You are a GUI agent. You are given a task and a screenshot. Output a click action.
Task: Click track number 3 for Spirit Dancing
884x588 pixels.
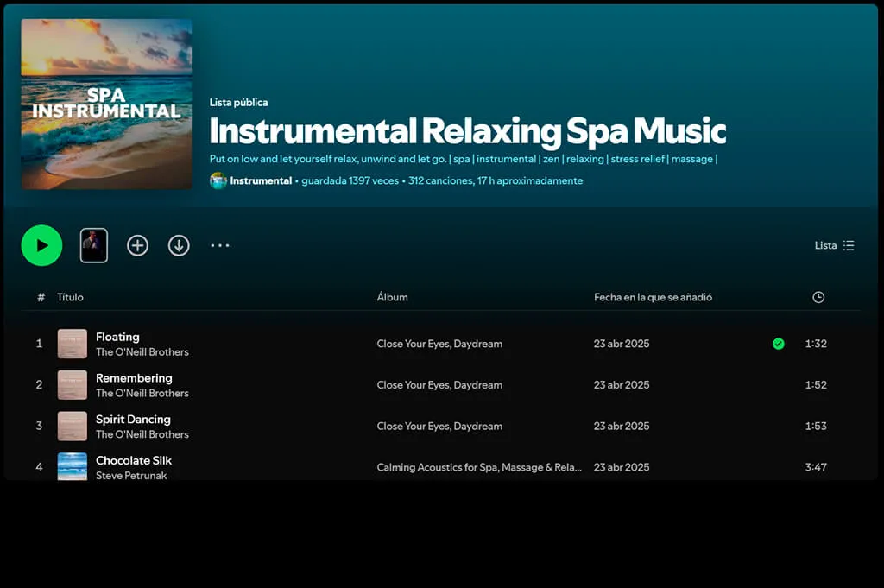tap(39, 426)
